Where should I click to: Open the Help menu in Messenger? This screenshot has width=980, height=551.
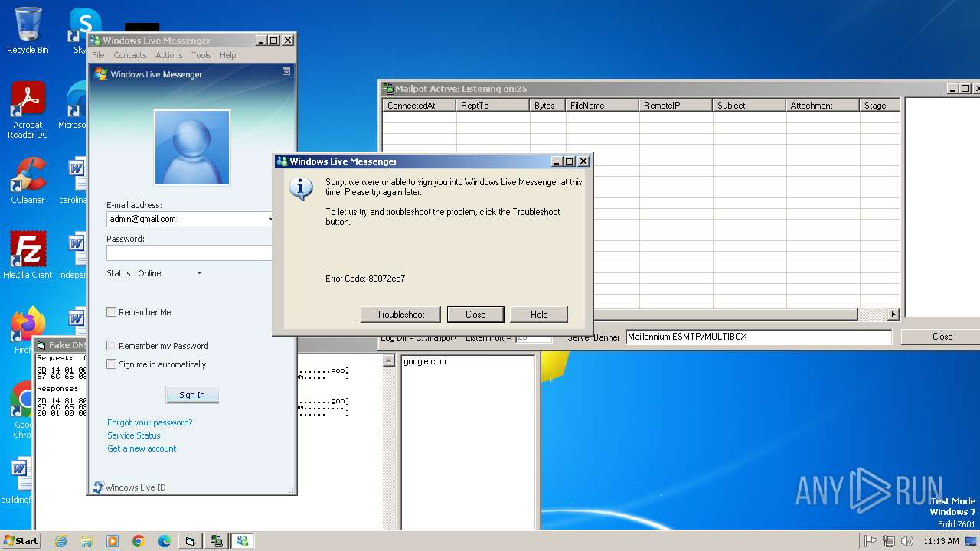(x=228, y=55)
